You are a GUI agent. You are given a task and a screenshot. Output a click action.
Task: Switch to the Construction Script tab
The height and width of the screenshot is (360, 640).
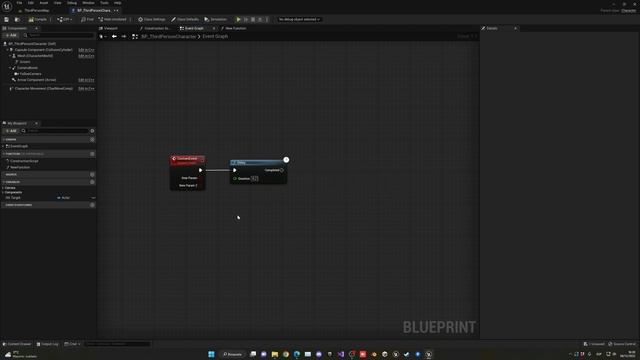(x=155, y=28)
